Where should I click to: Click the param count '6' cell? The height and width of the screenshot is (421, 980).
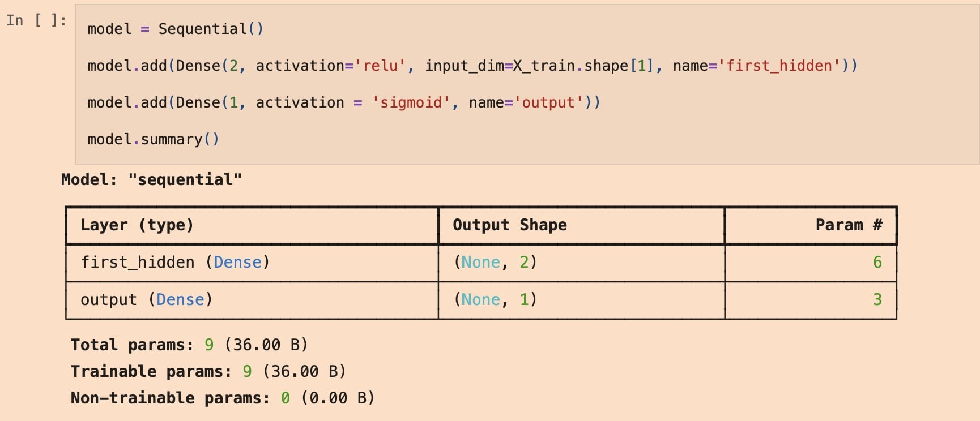(811, 263)
